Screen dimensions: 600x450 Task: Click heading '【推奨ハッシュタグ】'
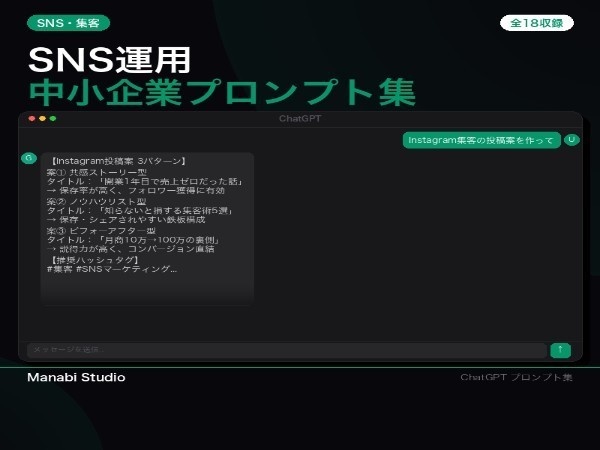click(x=94, y=260)
